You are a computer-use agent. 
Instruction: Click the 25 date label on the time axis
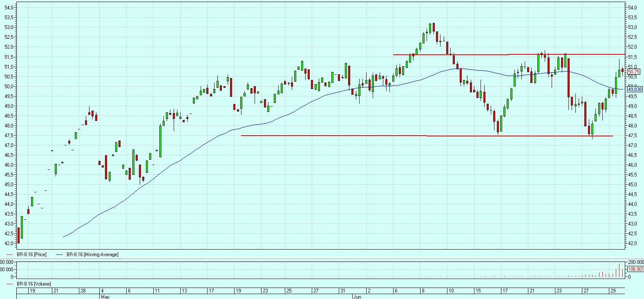point(289,291)
